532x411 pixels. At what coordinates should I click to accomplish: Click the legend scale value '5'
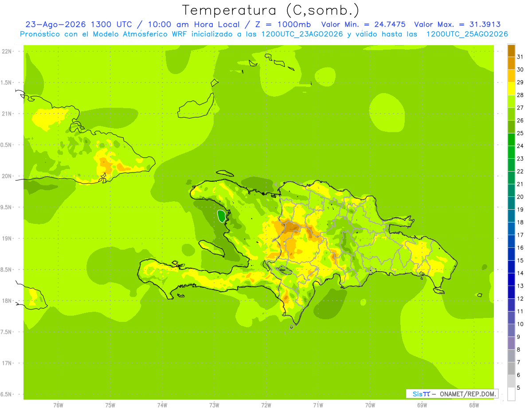point(519,388)
